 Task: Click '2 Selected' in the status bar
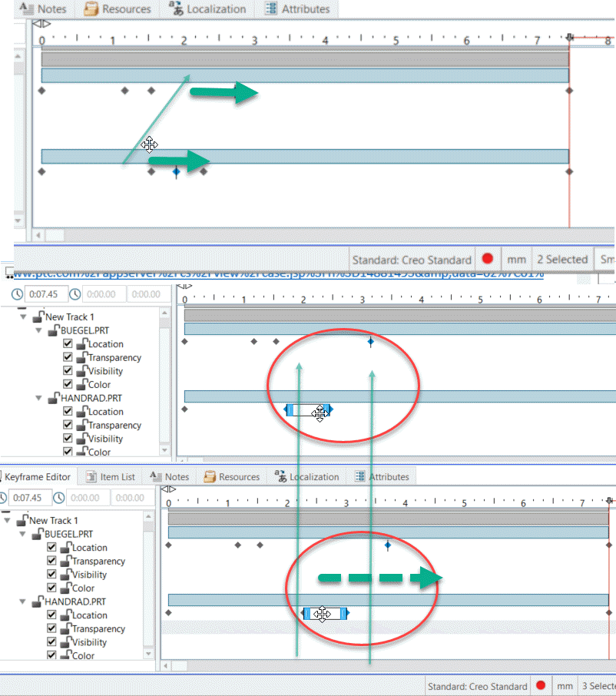563,260
